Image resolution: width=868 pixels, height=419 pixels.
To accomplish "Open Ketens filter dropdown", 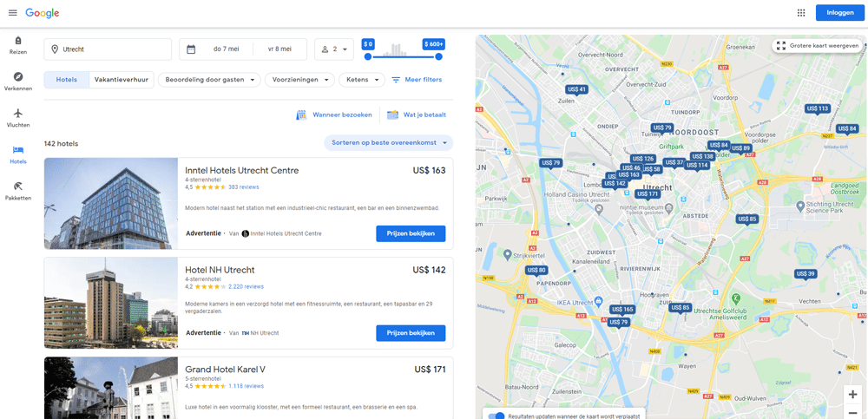I will [362, 80].
